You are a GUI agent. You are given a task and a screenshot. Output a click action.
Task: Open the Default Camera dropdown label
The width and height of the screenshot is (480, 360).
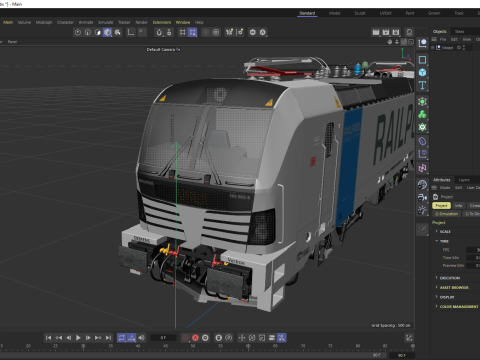(163, 49)
